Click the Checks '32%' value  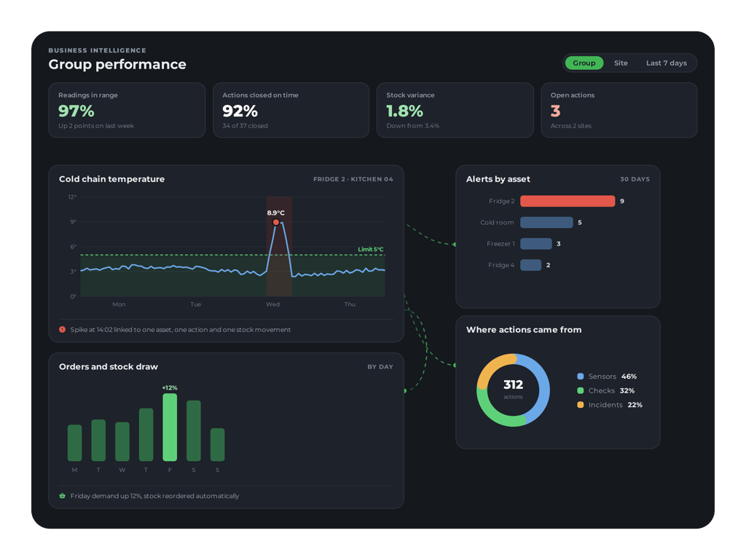point(627,391)
